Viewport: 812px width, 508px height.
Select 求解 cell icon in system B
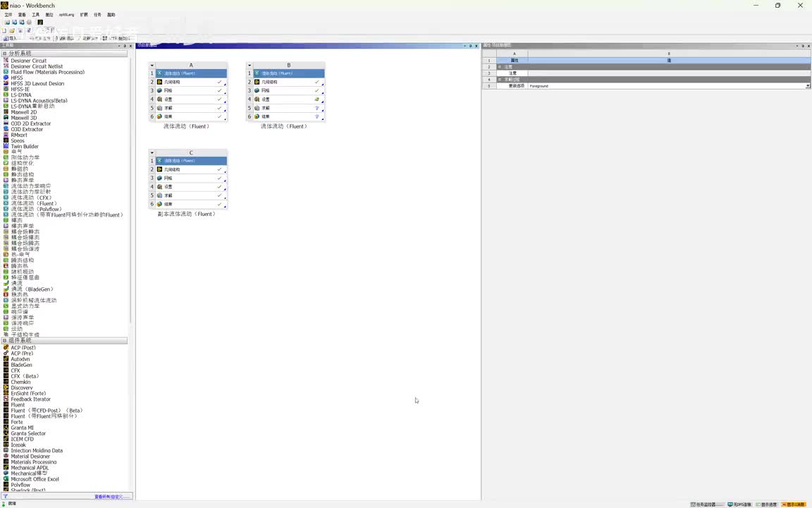pos(257,108)
